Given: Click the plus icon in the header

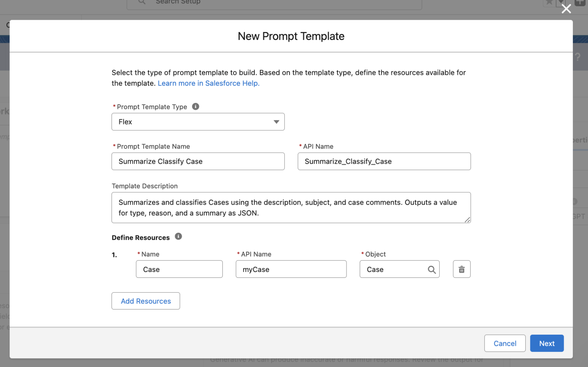Looking at the screenshot, I should coord(580,2).
